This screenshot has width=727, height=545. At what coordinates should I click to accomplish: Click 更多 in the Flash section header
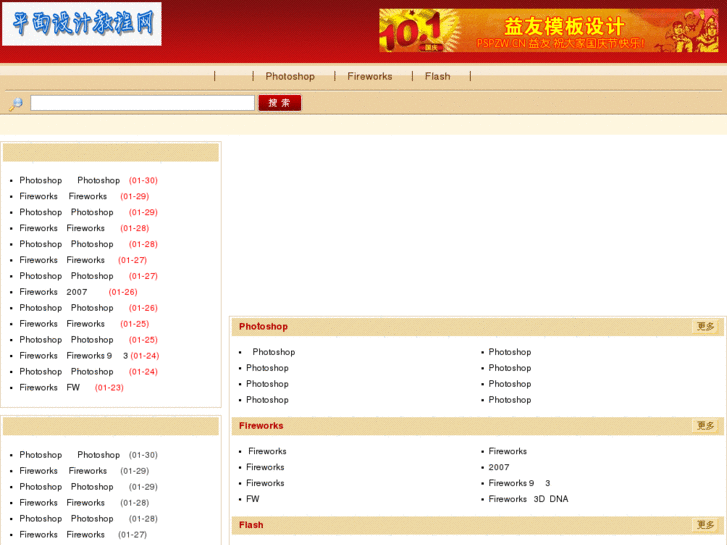tap(705, 525)
